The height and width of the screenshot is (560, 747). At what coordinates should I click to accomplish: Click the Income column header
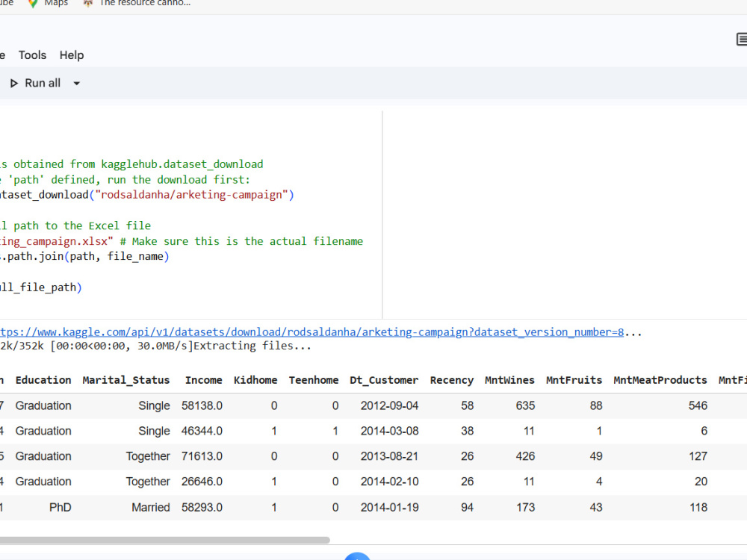point(203,380)
